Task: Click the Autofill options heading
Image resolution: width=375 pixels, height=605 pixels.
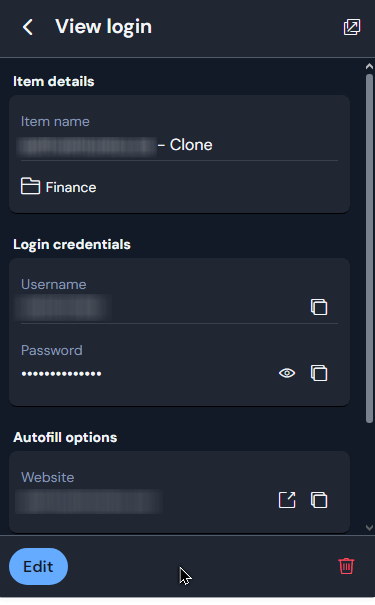Action: 65,438
